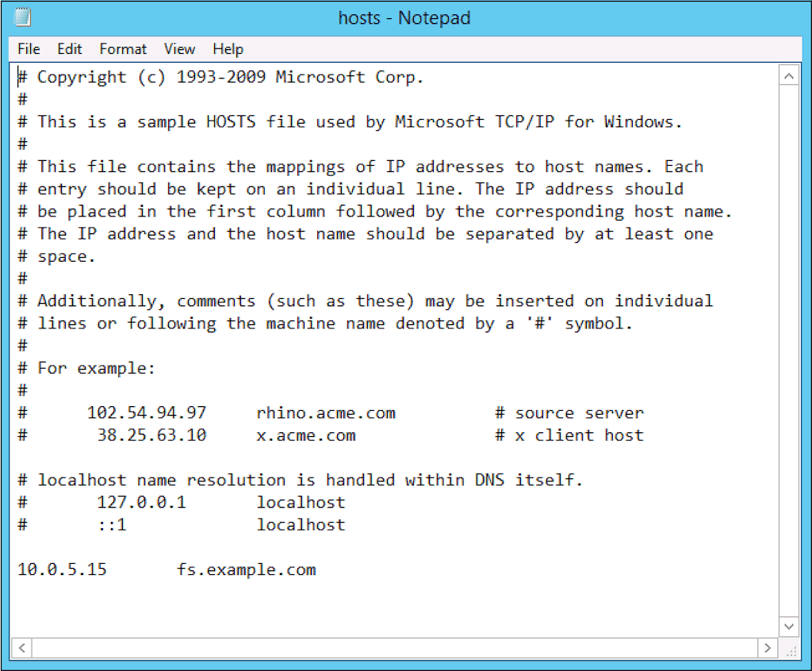Image resolution: width=812 pixels, height=671 pixels.
Task: Click the "hosts - Notepad" title bar text
Action: (x=404, y=17)
